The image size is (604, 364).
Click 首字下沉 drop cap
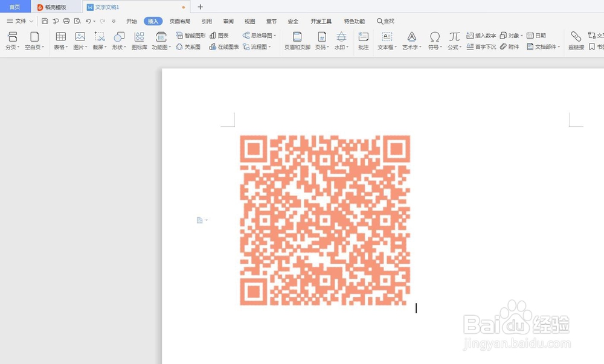click(x=481, y=47)
